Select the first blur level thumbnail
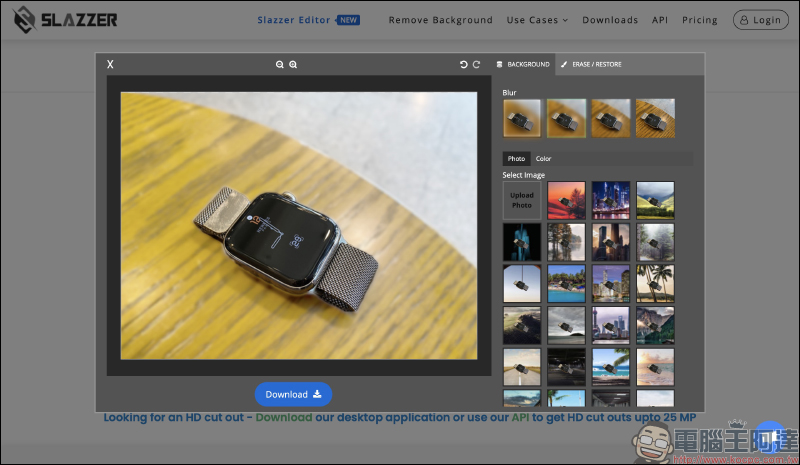The width and height of the screenshot is (800, 465). pos(522,117)
